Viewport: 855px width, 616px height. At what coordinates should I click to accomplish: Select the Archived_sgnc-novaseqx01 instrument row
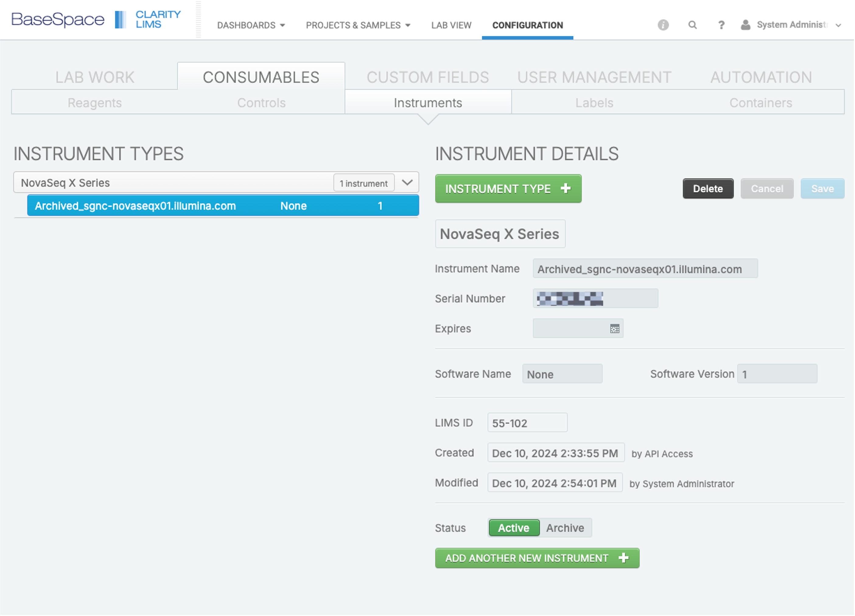223,206
